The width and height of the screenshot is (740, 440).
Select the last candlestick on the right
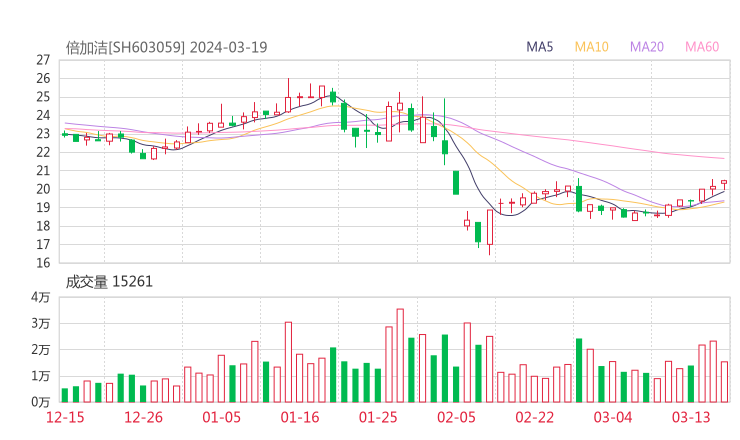coord(724,184)
